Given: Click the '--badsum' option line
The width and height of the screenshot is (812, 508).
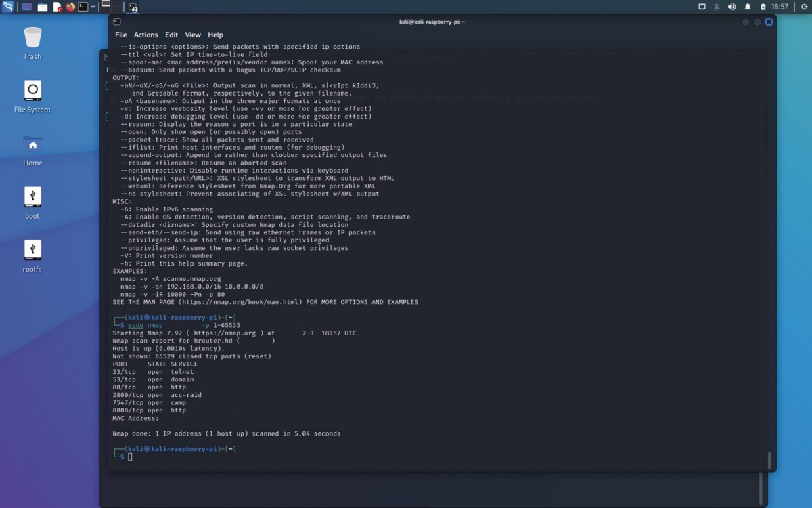Looking at the screenshot, I should pos(231,70).
